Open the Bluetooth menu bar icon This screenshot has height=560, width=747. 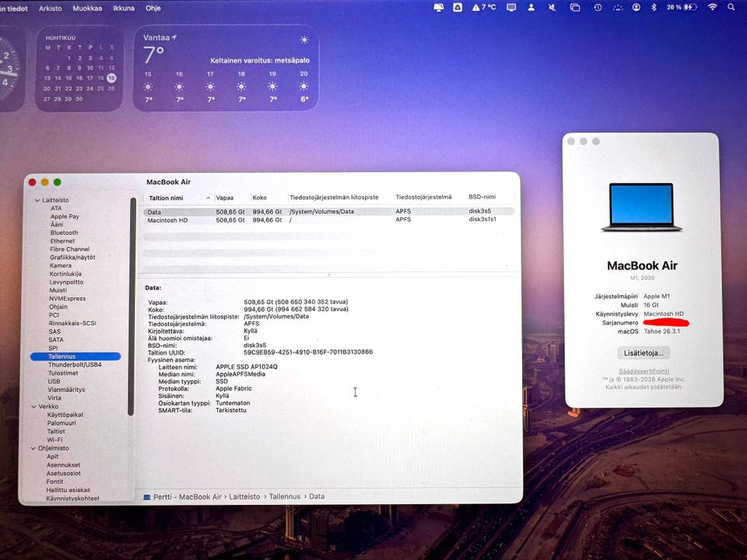pos(654,7)
